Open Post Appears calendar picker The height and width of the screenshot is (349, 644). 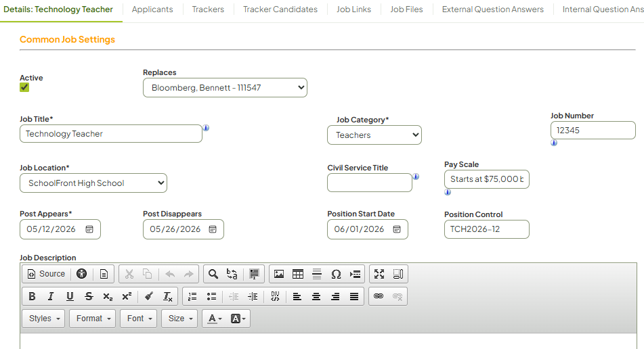[x=89, y=229]
